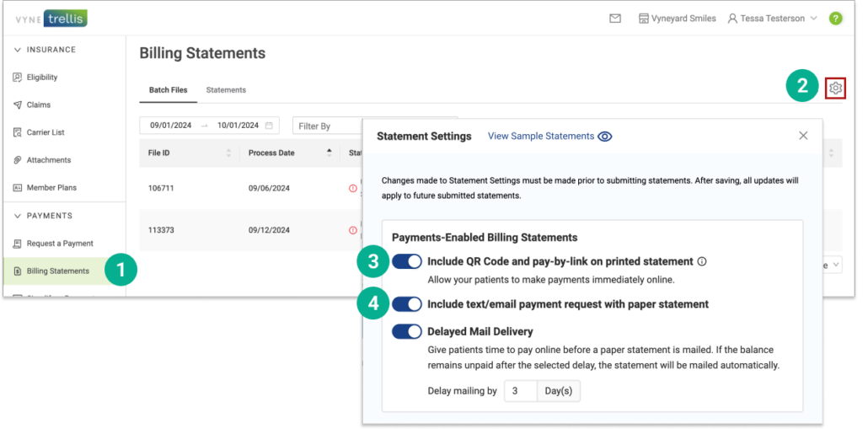
Task: Toggle Include text/email payment request switch
Action: 407,304
